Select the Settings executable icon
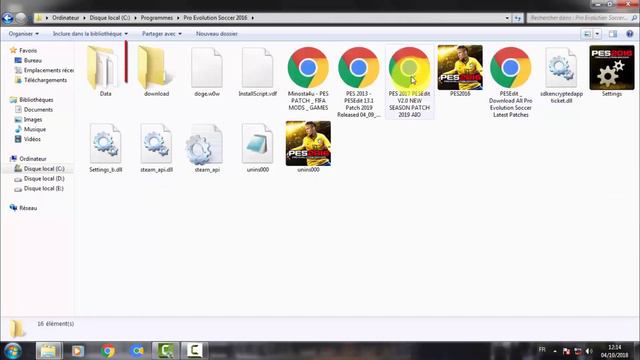The width and height of the screenshot is (640, 360). point(612,68)
